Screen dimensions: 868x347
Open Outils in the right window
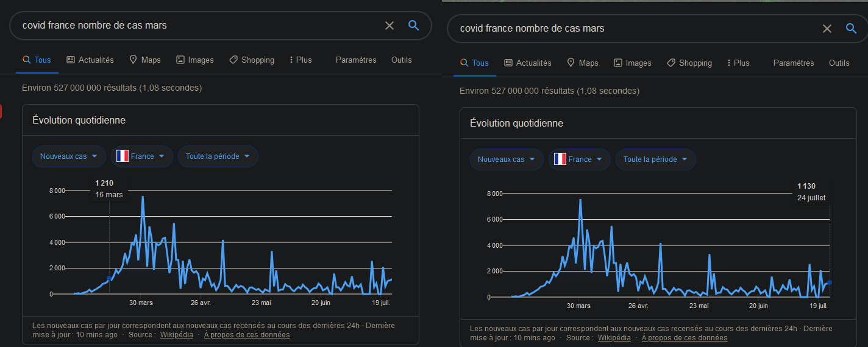tap(839, 63)
